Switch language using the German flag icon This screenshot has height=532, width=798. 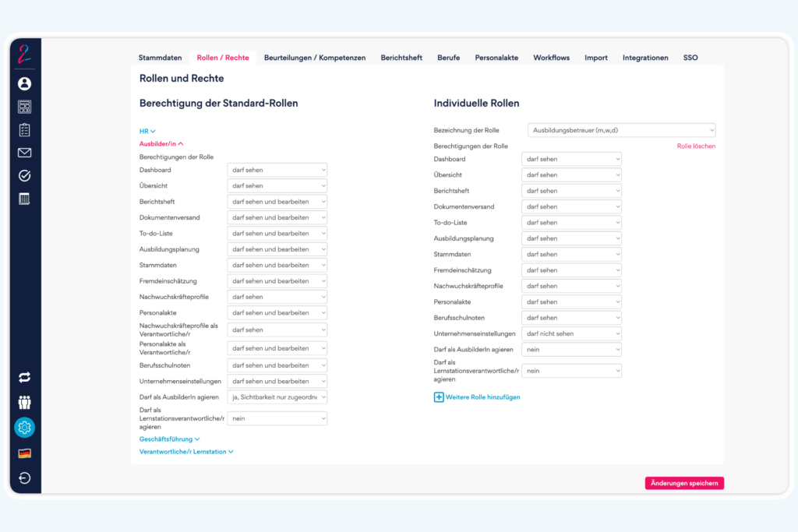23,453
